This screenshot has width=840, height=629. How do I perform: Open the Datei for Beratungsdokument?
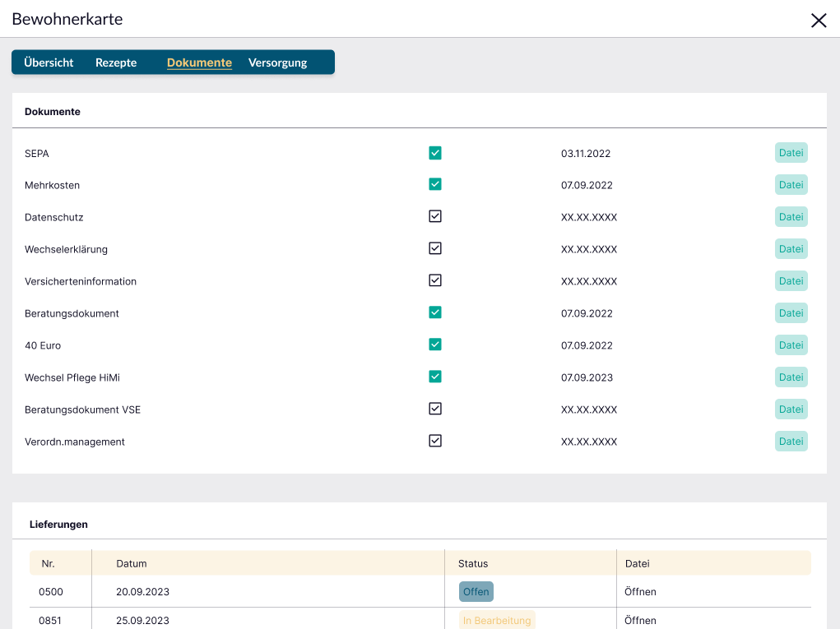pyautogui.click(x=791, y=313)
